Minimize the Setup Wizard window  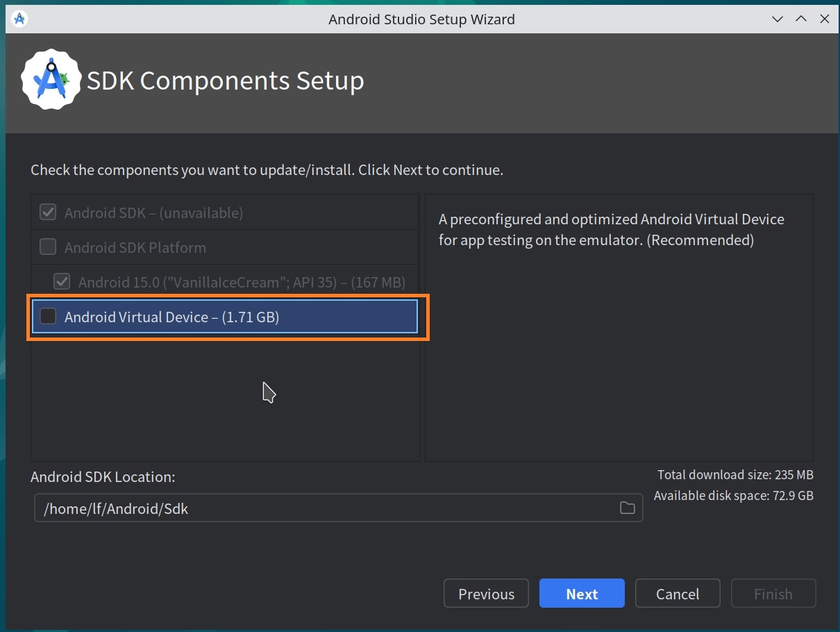pyautogui.click(x=778, y=19)
